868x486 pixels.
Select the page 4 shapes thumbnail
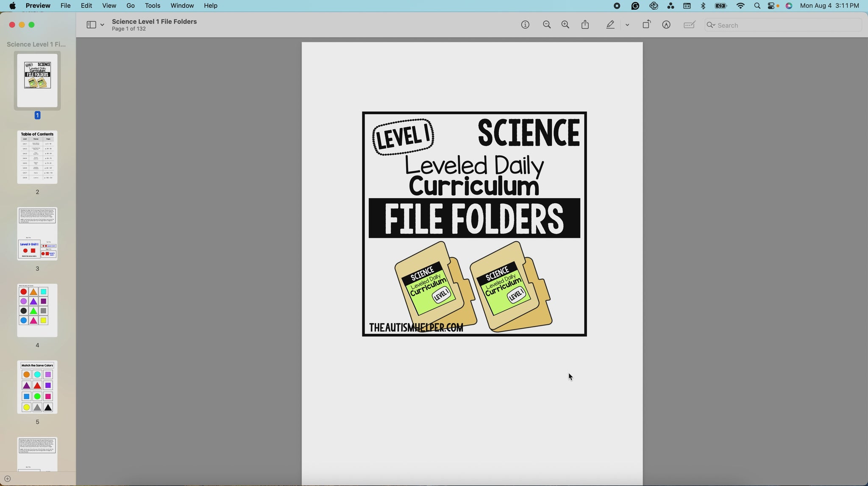click(37, 310)
